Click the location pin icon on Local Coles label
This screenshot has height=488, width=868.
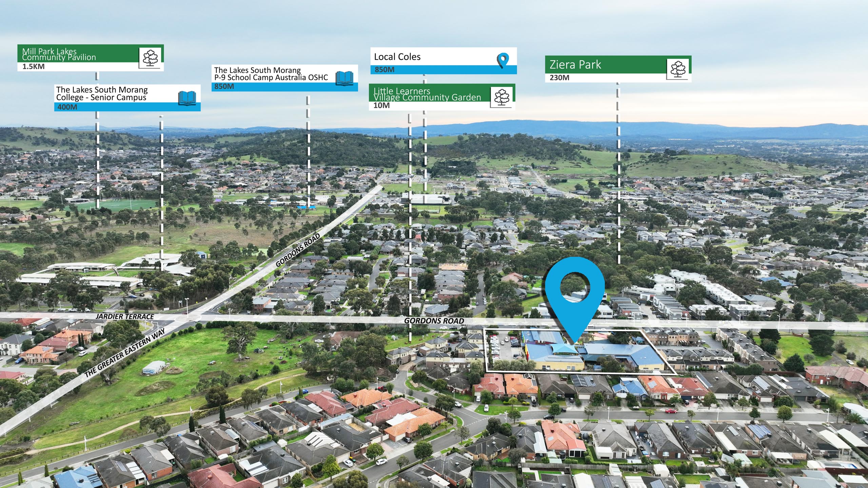click(503, 61)
